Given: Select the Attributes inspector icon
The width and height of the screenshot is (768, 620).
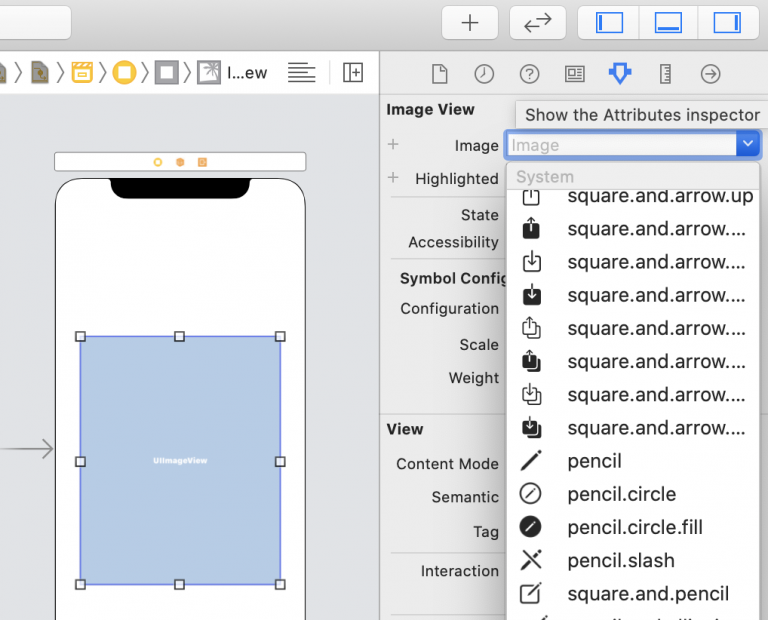Looking at the screenshot, I should click(x=620, y=74).
